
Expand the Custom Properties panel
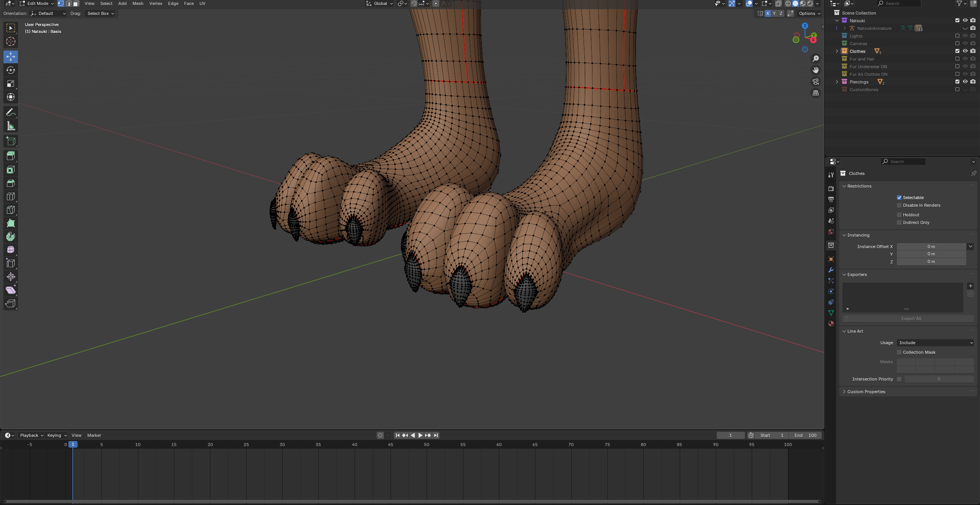866,392
